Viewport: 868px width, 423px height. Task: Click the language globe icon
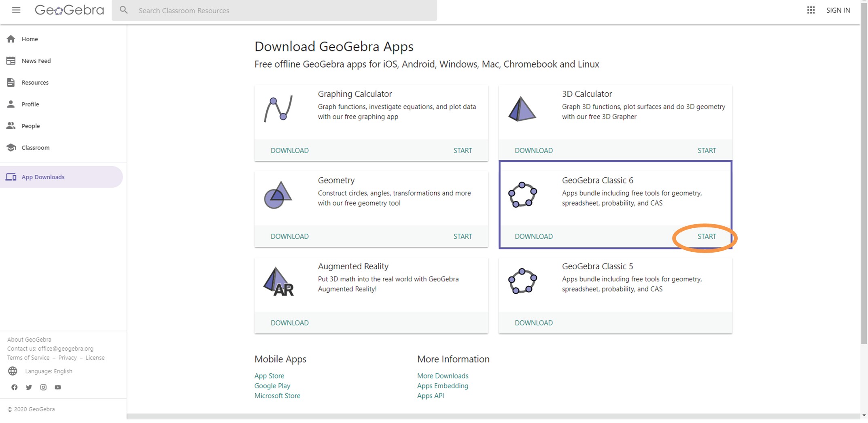[13, 371]
